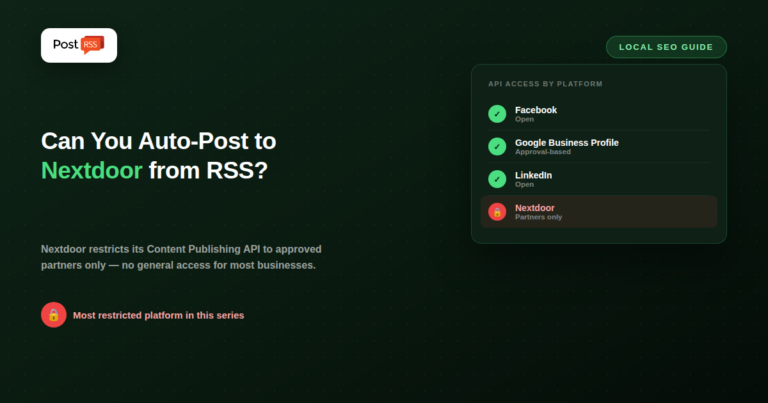The height and width of the screenshot is (403, 768).
Task: Click the Partners only status text
Action: point(538,217)
